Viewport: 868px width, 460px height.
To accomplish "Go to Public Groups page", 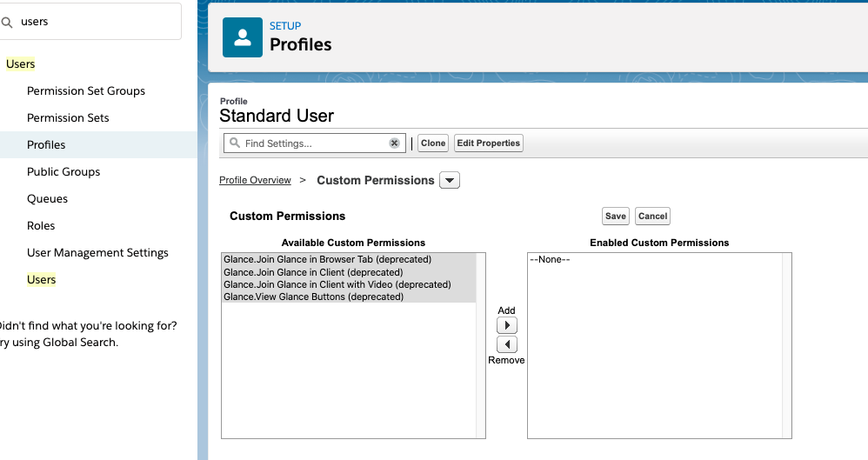I will (x=63, y=172).
